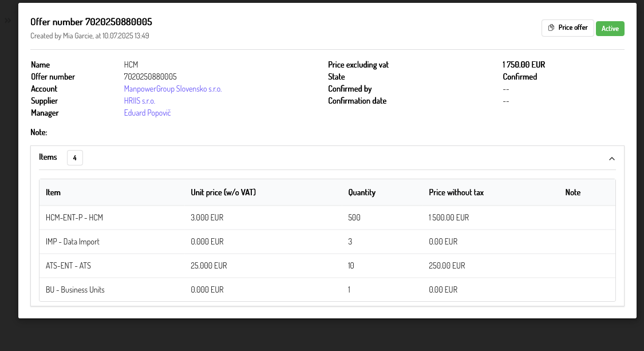The width and height of the screenshot is (644, 351).
Task: Click the green Active status button
Action: pos(610,29)
